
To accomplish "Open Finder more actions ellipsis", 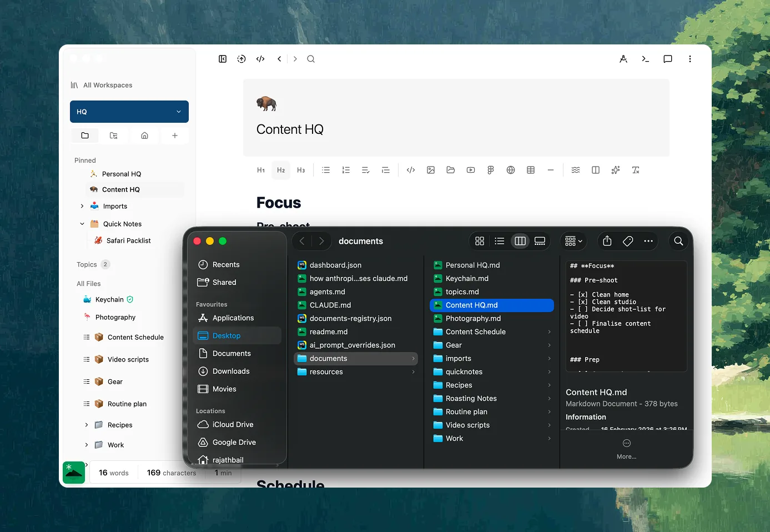I will 648,241.
